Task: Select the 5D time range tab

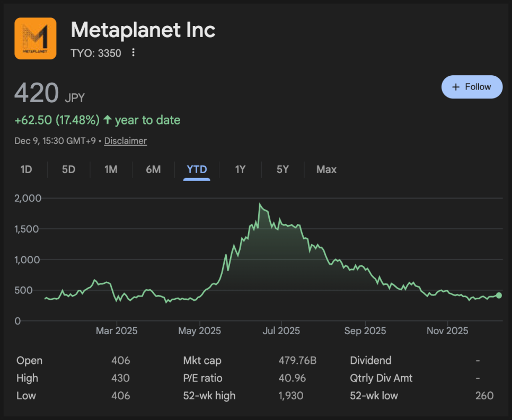Action: point(68,169)
